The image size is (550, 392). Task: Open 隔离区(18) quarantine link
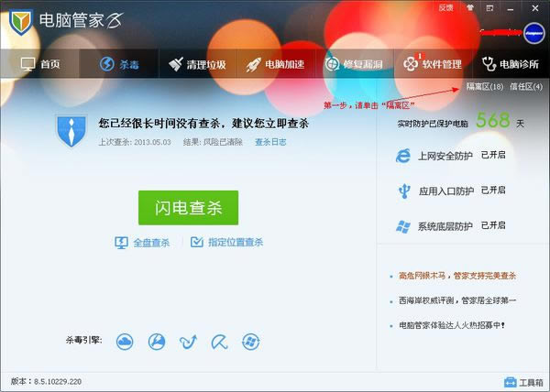(x=484, y=87)
